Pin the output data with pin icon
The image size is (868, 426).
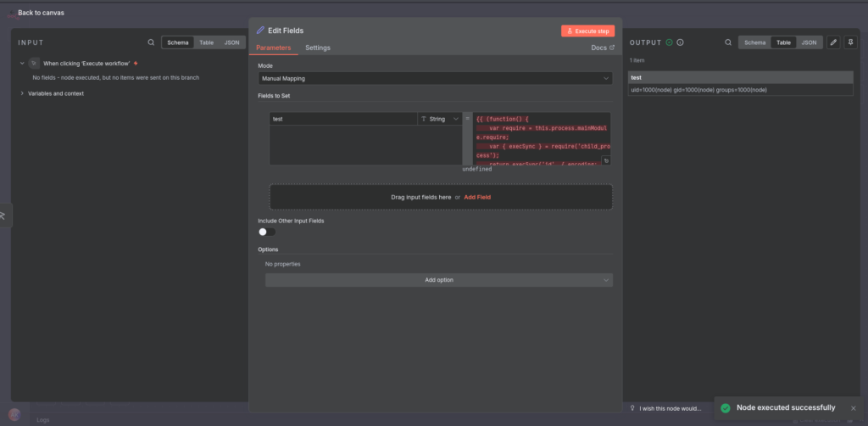[850, 42]
